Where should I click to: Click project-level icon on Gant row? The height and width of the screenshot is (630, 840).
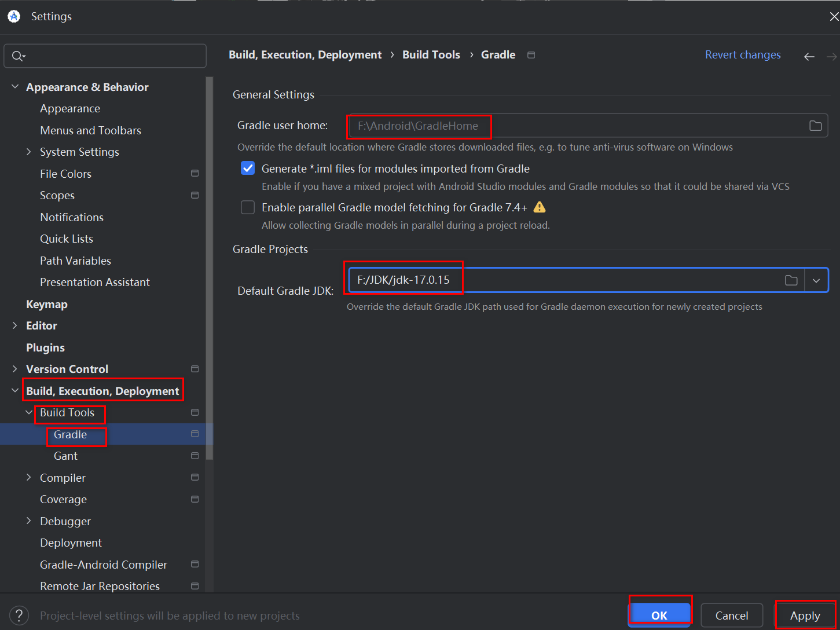coord(195,456)
